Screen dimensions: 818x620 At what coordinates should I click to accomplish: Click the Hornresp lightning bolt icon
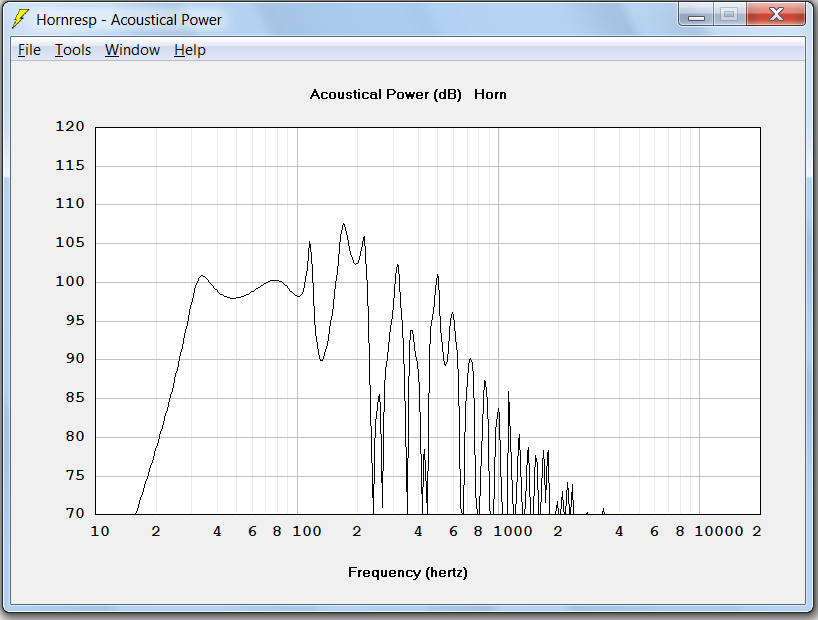coord(20,19)
